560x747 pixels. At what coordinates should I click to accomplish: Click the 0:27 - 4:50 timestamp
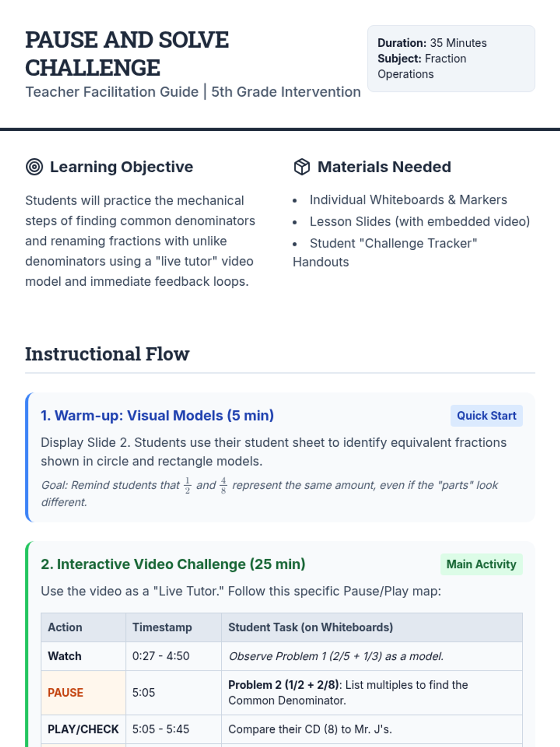pyautogui.click(x=161, y=656)
